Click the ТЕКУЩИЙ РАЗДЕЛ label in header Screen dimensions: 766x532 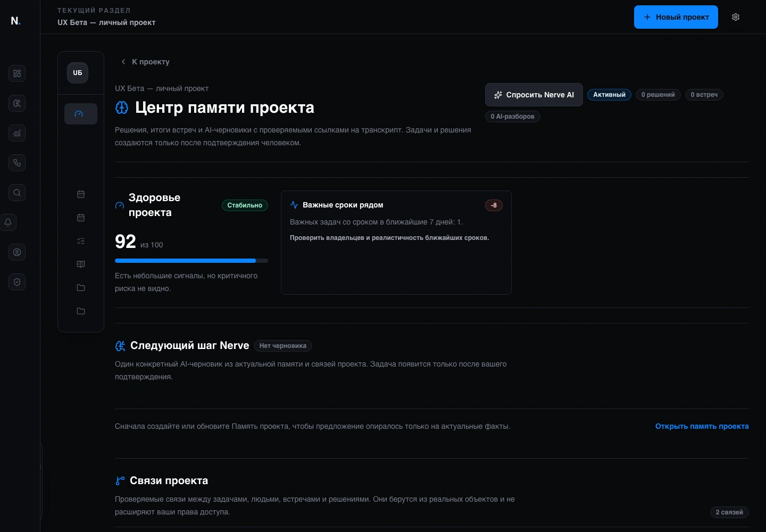pos(94,11)
